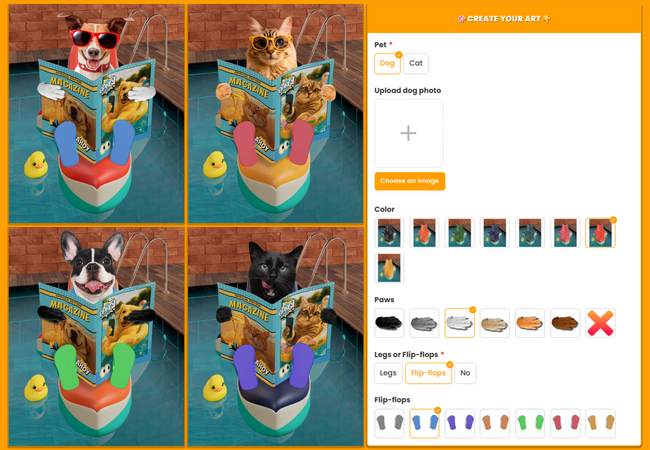Pick the gray flip-flops icon
This screenshot has width=650, height=450.
point(389,423)
